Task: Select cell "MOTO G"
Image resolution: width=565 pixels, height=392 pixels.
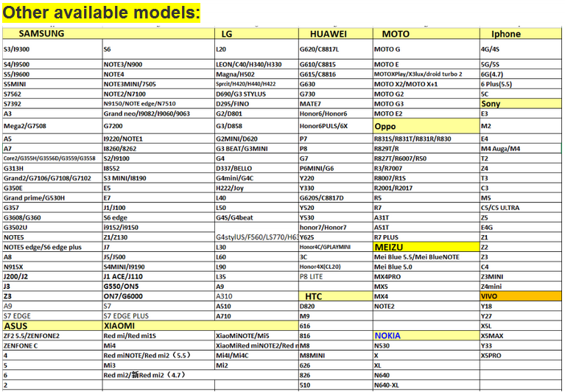Action: (x=427, y=49)
